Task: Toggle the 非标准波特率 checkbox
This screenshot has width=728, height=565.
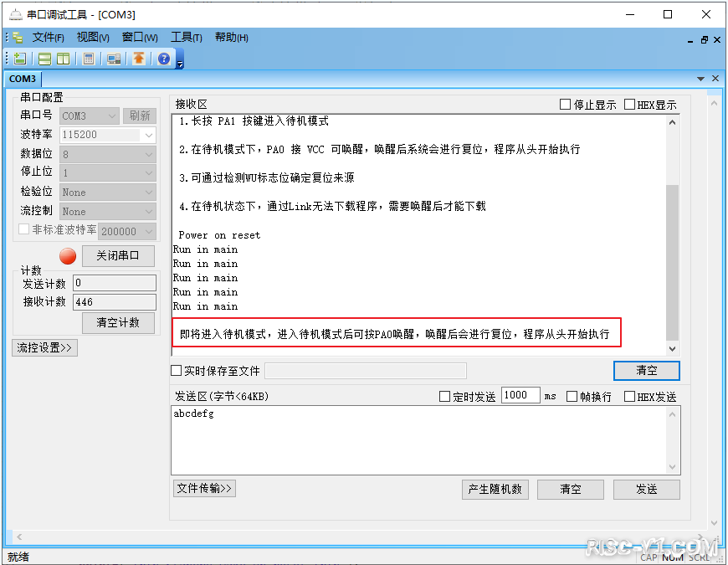Action: pyautogui.click(x=23, y=229)
